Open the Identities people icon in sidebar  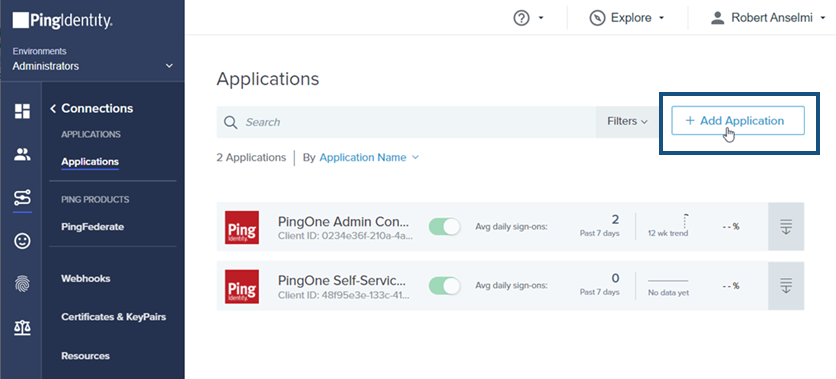(22, 155)
